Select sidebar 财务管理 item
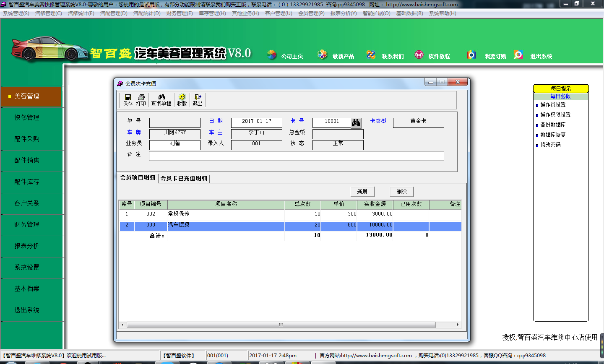 (x=31, y=225)
